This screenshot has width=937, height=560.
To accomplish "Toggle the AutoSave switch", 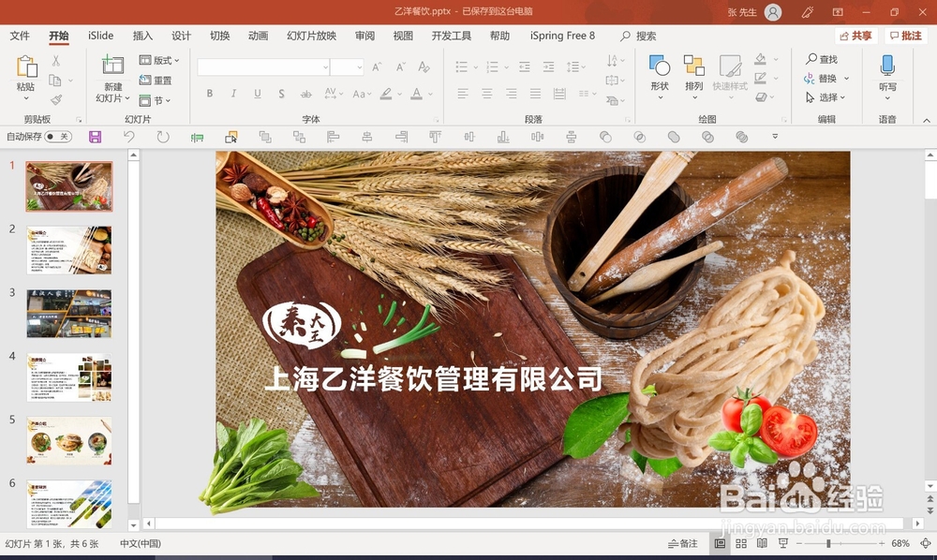I will (x=58, y=137).
